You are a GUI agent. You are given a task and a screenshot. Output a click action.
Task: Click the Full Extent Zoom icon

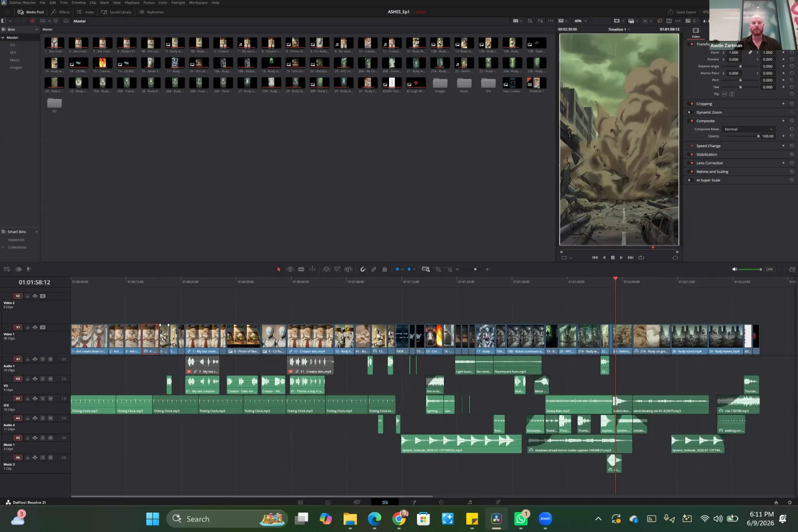tap(425, 269)
